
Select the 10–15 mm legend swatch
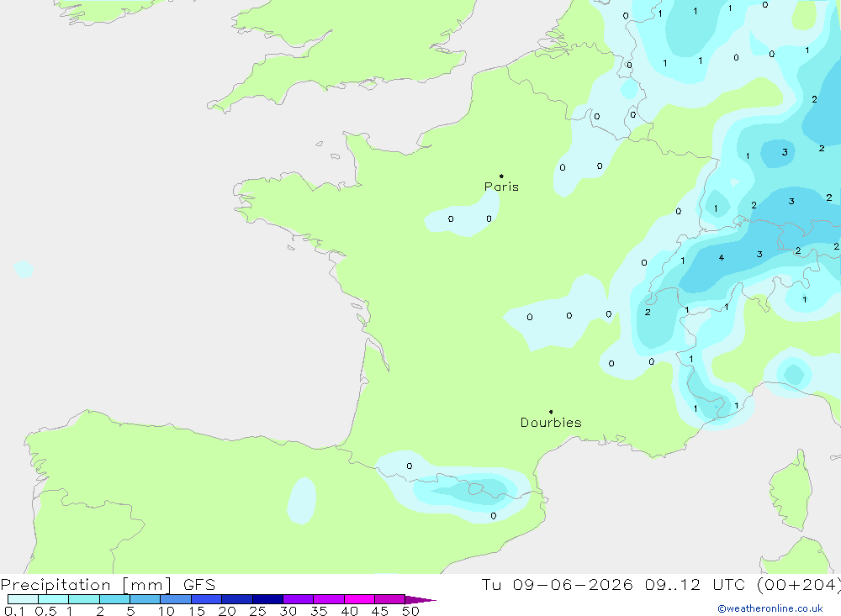(x=176, y=599)
